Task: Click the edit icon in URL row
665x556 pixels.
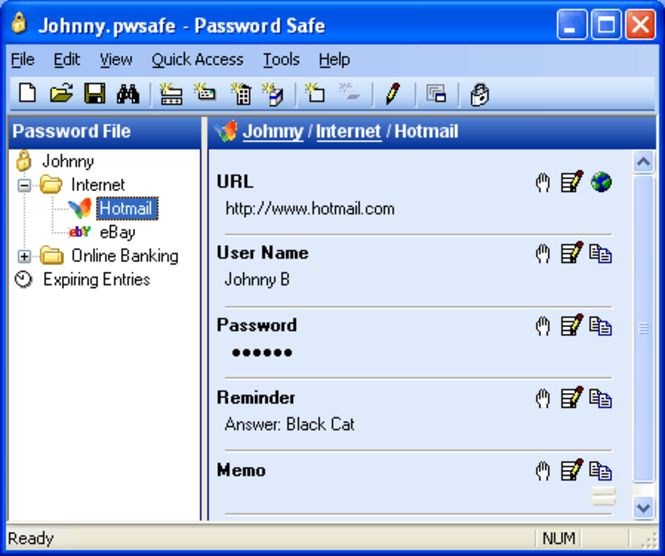Action: 572,182
